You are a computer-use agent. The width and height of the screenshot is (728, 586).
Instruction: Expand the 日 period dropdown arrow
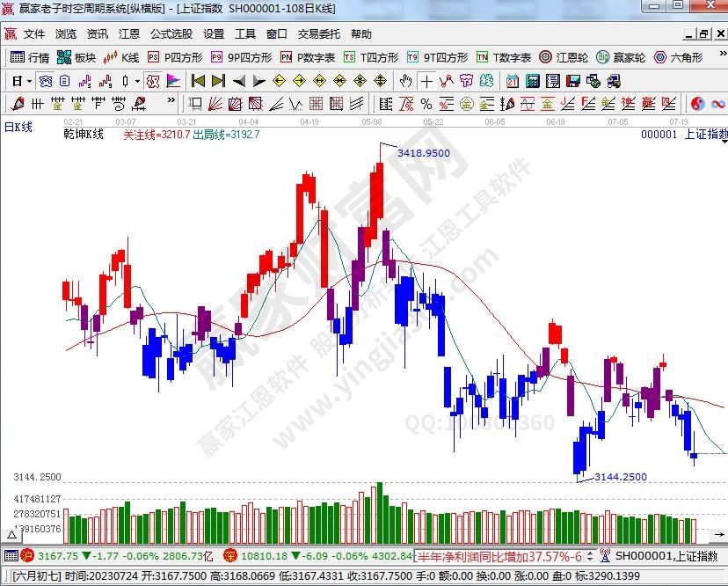29,81
